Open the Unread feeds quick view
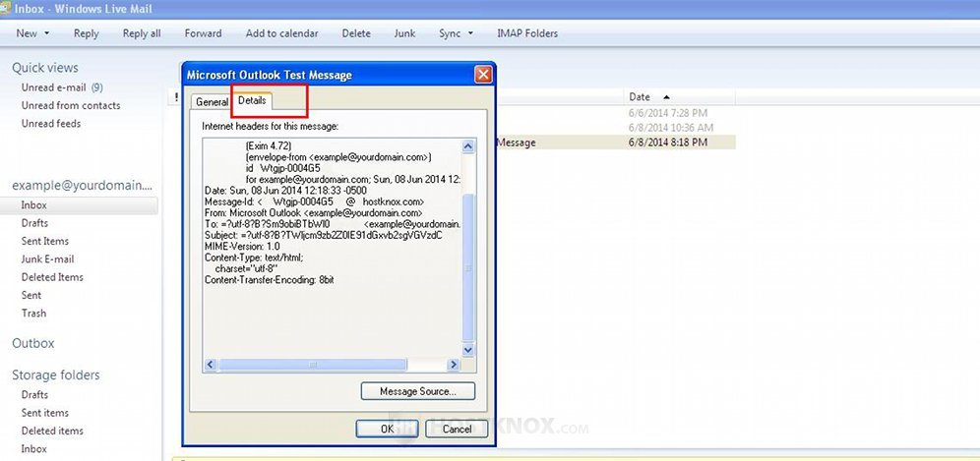Screen dimensions: 980x461 (x=51, y=124)
